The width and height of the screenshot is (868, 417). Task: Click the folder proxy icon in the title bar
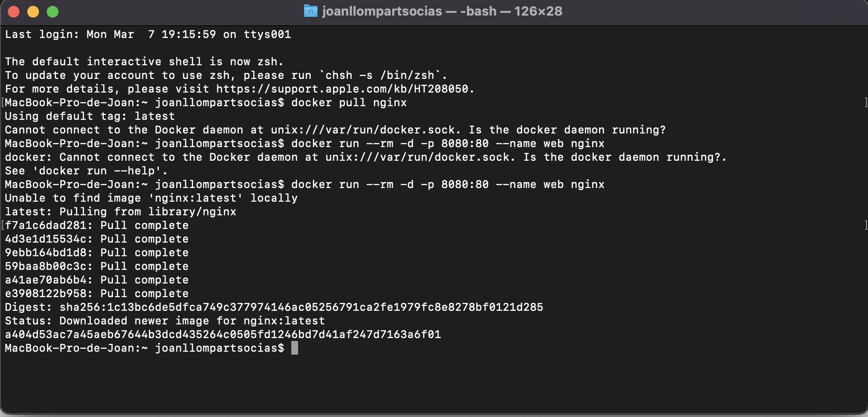point(310,11)
